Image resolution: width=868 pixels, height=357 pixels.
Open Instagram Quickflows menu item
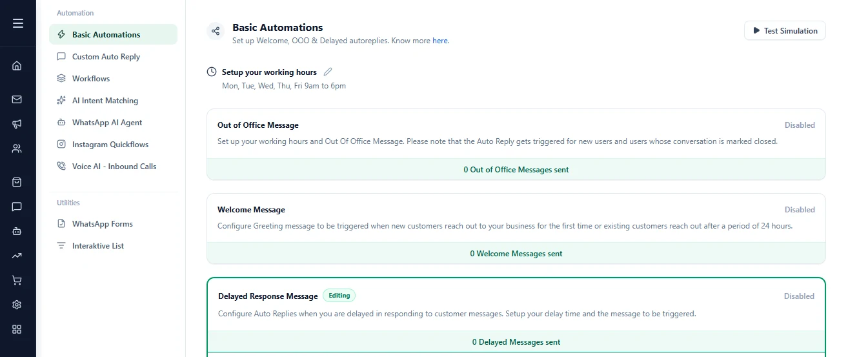pyautogui.click(x=113, y=145)
